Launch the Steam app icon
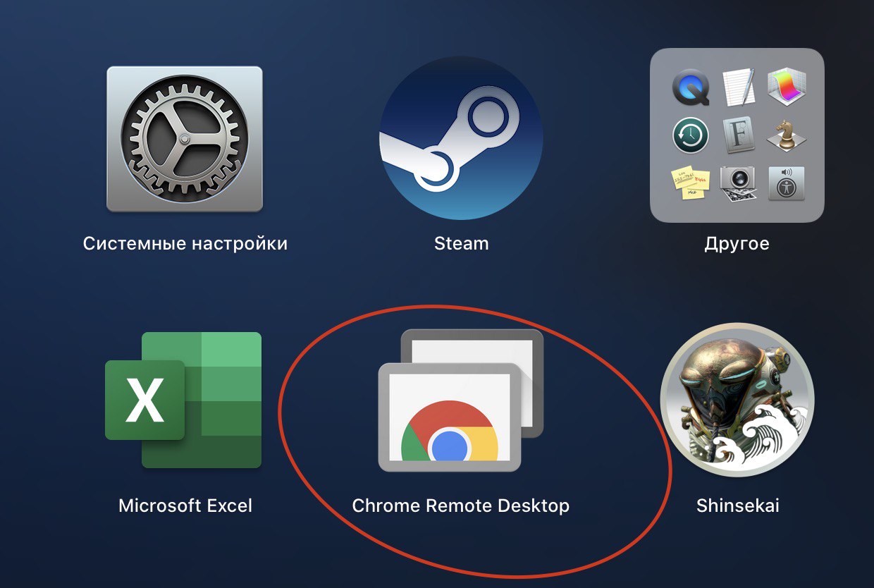Screen dimensions: 874x588 pyautogui.click(x=461, y=139)
